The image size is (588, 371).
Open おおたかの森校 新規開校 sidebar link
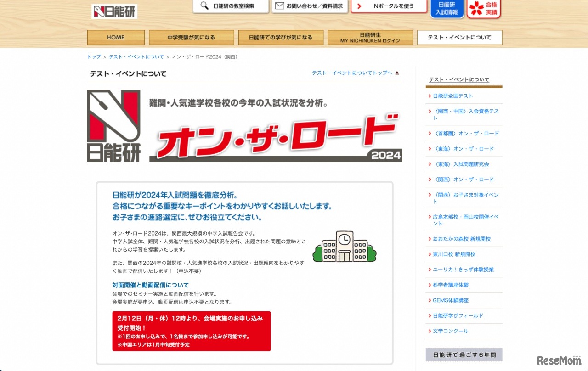462,239
